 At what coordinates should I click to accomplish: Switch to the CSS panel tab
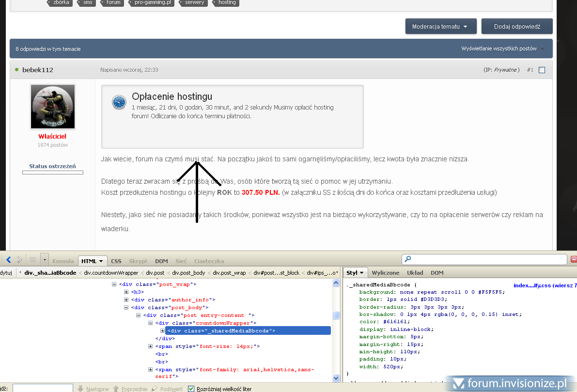116,261
